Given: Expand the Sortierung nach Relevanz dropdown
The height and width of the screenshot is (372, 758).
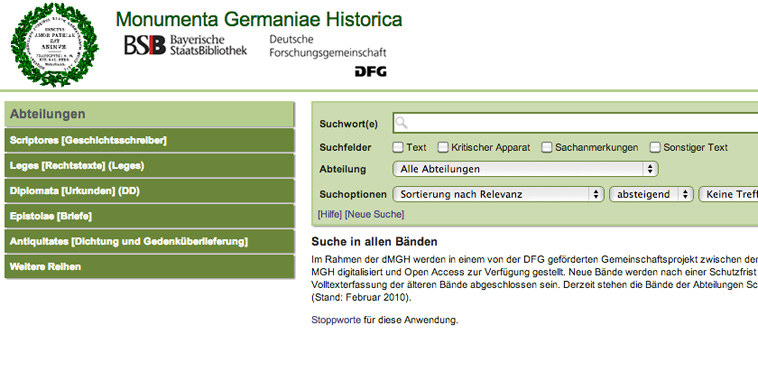Looking at the screenshot, I should (x=498, y=194).
